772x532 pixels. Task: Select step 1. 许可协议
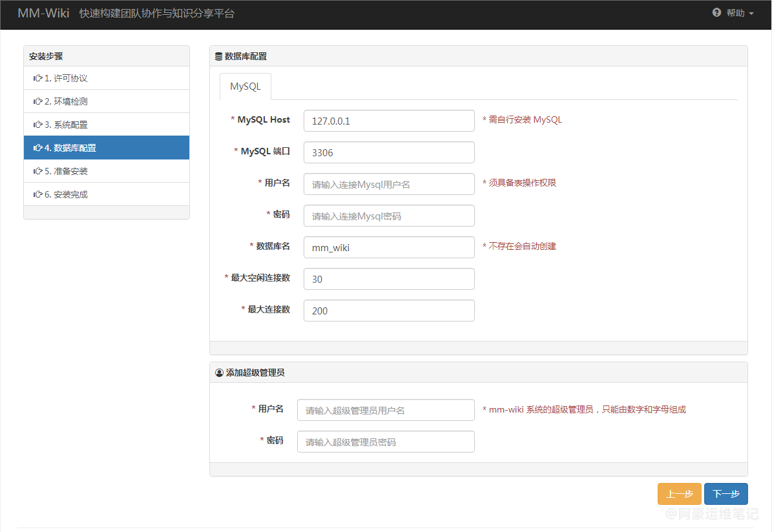pyautogui.click(x=107, y=78)
